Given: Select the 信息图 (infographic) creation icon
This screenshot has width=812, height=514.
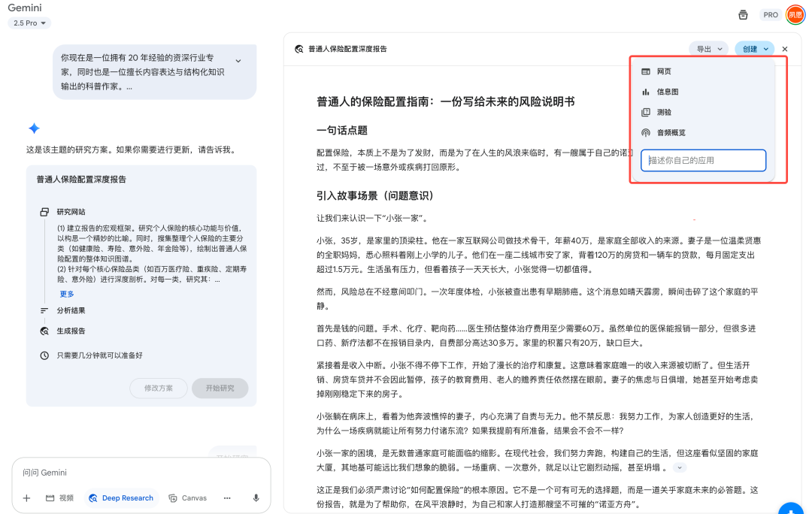Looking at the screenshot, I should point(647,92).
